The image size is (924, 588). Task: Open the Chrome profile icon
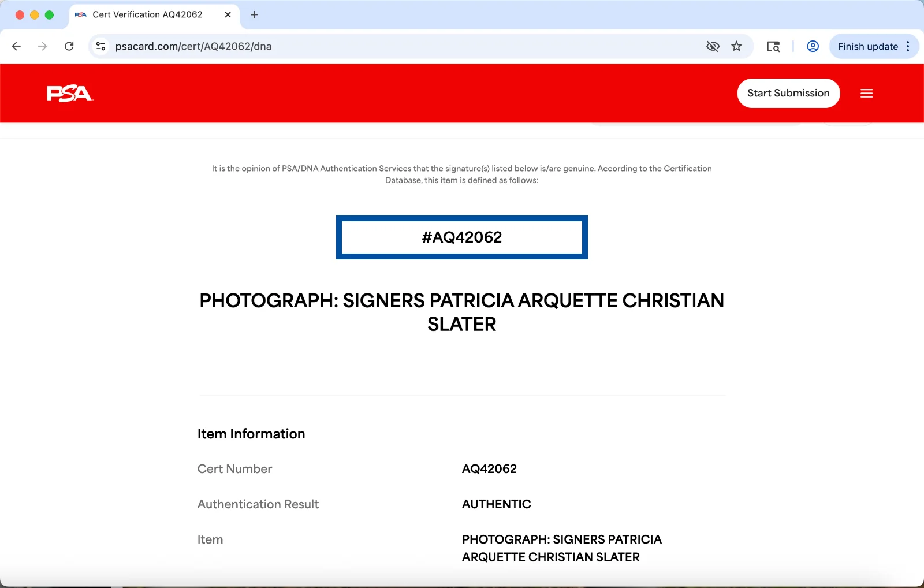[813, 46]
